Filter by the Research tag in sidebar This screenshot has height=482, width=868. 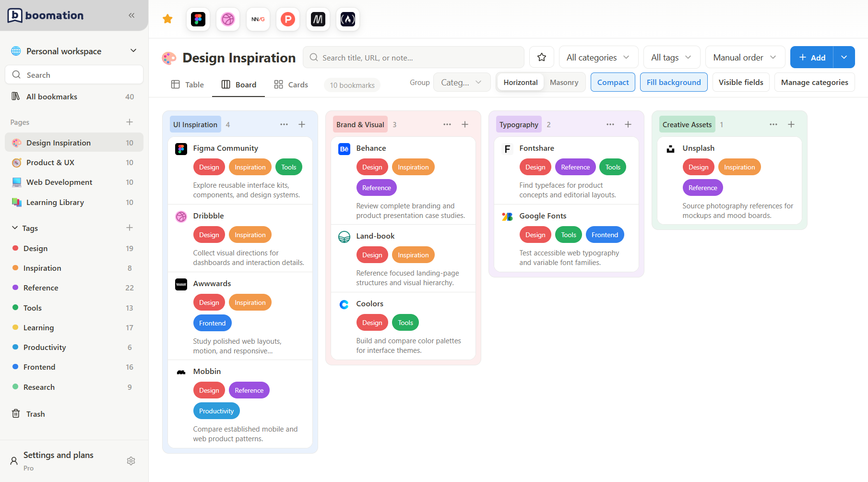coord(74,387)
